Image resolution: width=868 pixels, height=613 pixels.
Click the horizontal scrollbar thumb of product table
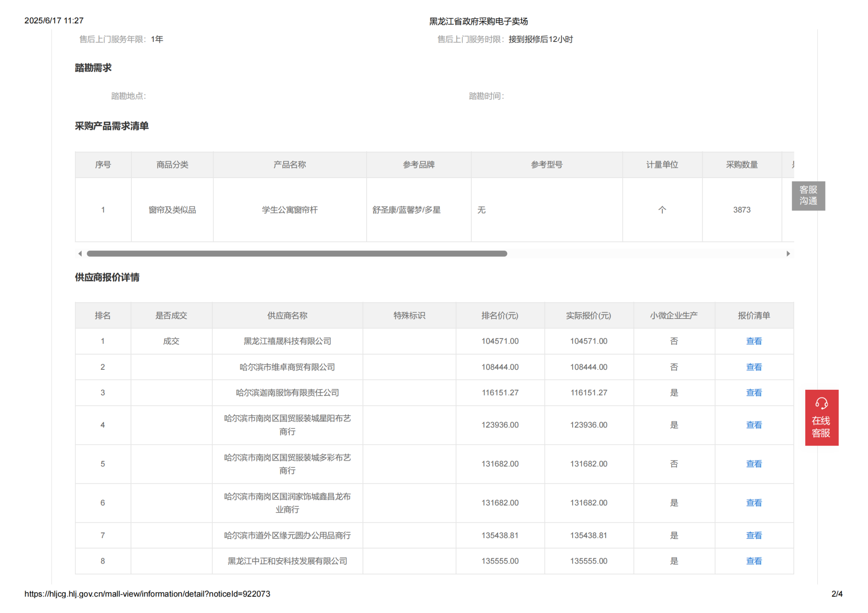pos(297,254)
